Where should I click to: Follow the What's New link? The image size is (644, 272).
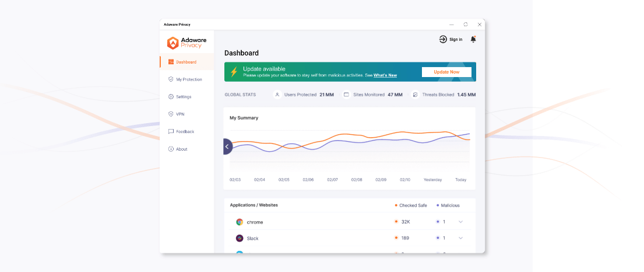point(385,75)
